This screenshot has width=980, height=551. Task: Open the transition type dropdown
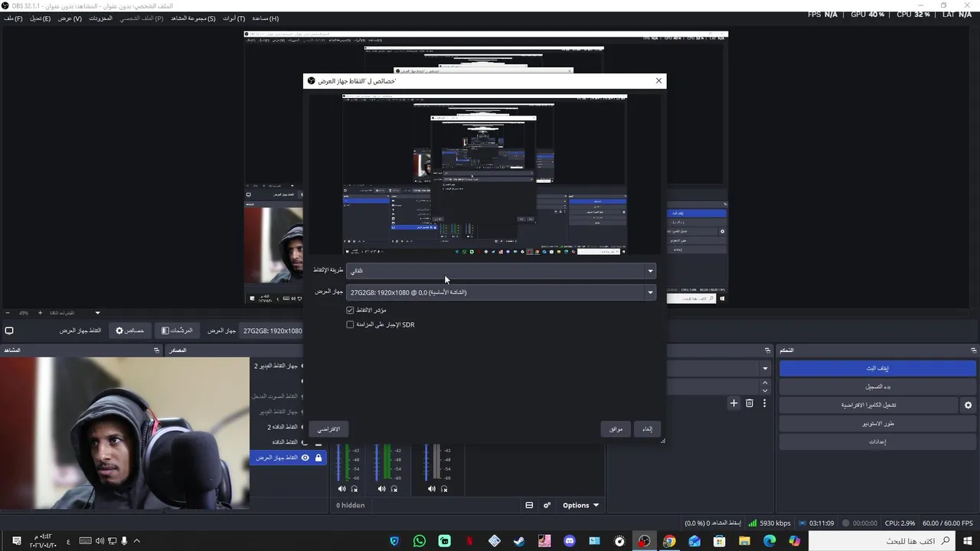[765, 368]
